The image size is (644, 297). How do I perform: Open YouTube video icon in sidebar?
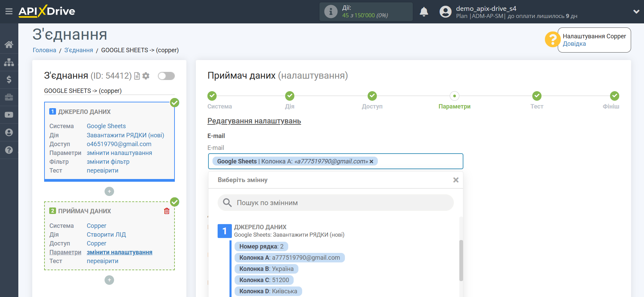pyautogui.click(x=9, y=115)
